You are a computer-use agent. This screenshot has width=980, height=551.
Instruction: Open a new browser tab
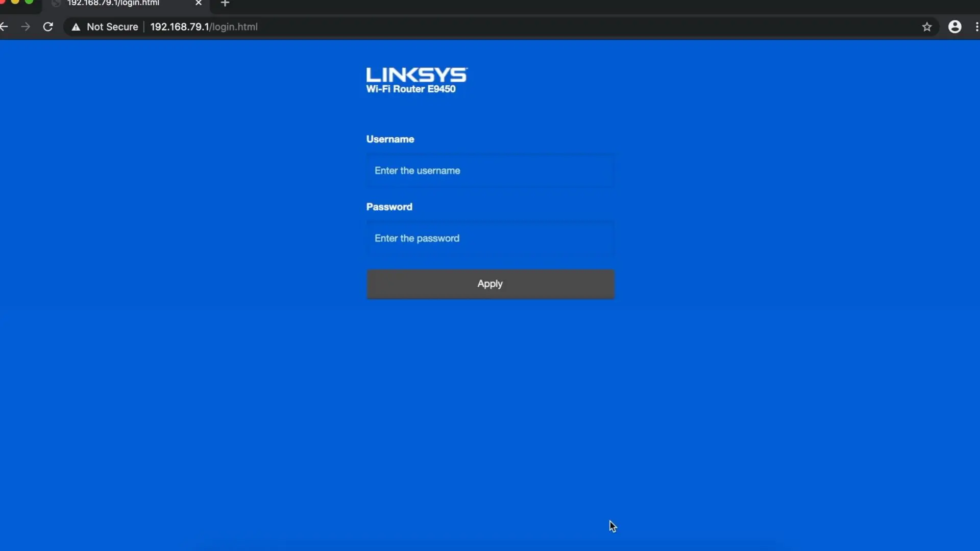click(x=225, y=4)
